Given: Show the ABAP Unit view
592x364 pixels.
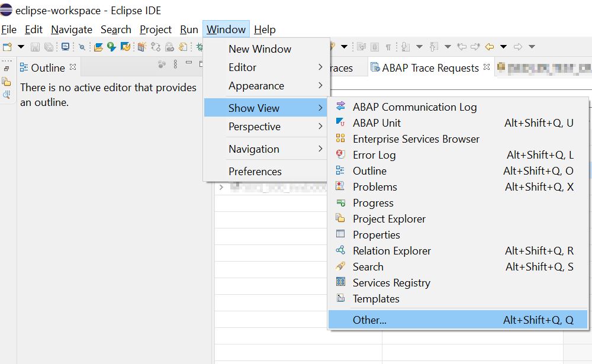Looking at the screenshot, I should 458,123.
